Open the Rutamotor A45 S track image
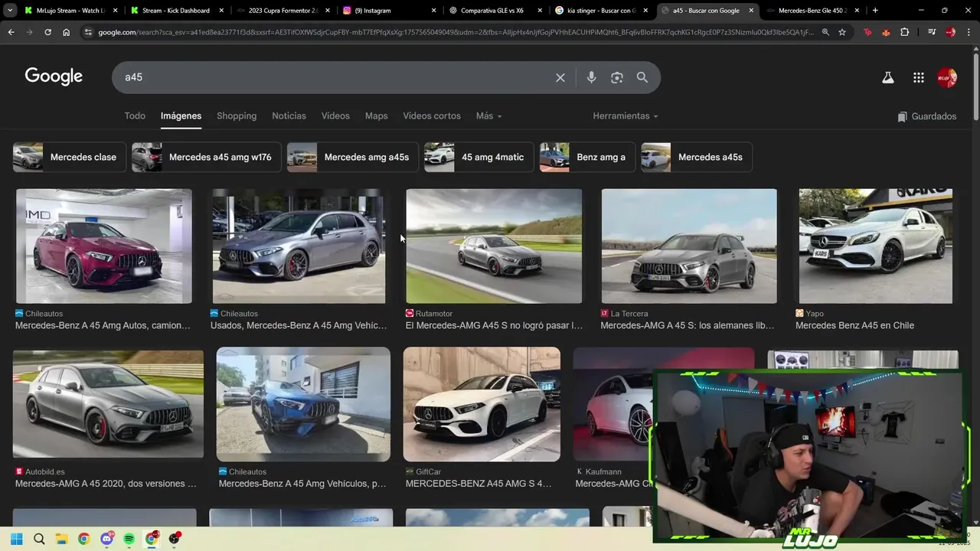The image size is (980, 551). pos(494,246)
